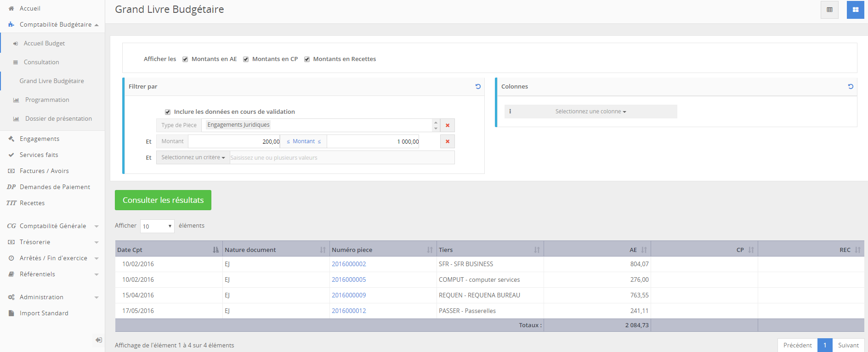
Task: Sort the table by the AE column
Action: click(x=643, y=250)
